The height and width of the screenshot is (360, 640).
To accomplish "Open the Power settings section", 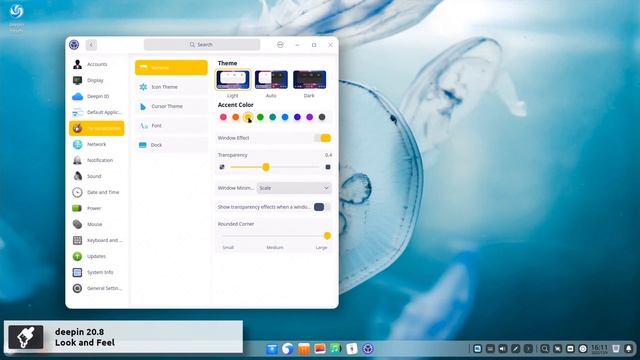I will click(97, 208).
